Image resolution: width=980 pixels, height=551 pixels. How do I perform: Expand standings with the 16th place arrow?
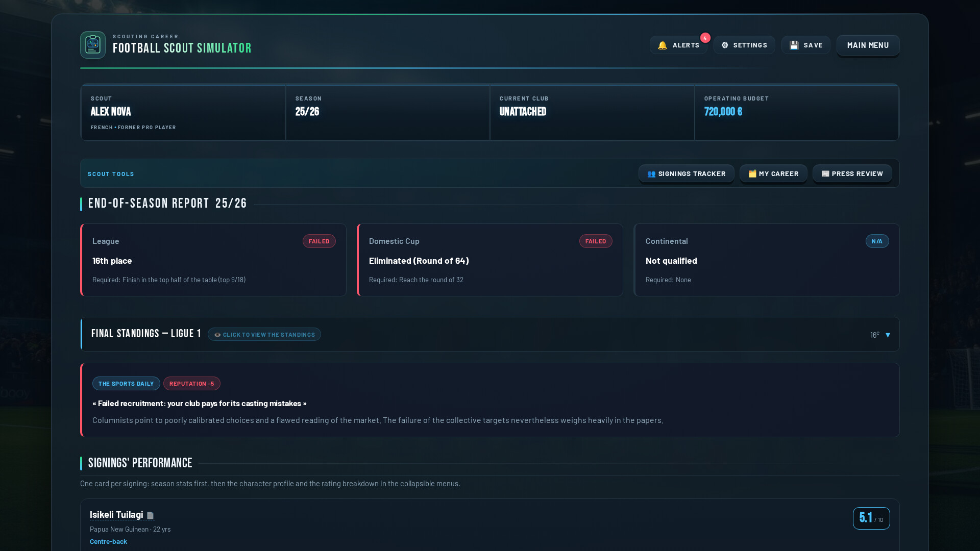tap(888, 335)
